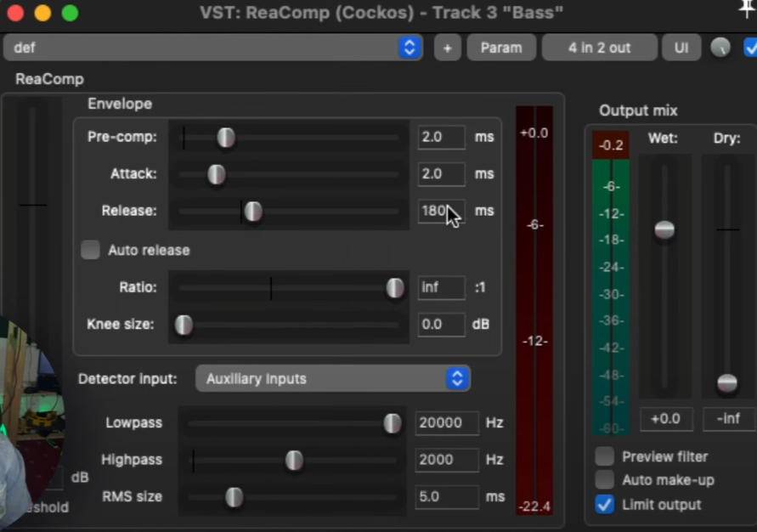Click the Dry fader handle
Image resolution: width=757 pixels, height=532 pixels.
[x=727, y=383]
